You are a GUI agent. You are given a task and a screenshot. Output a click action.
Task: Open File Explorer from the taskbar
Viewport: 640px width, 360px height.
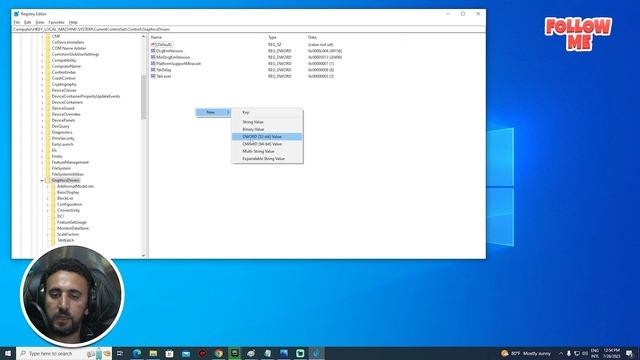pyautogui.click(x=153, y=353)
